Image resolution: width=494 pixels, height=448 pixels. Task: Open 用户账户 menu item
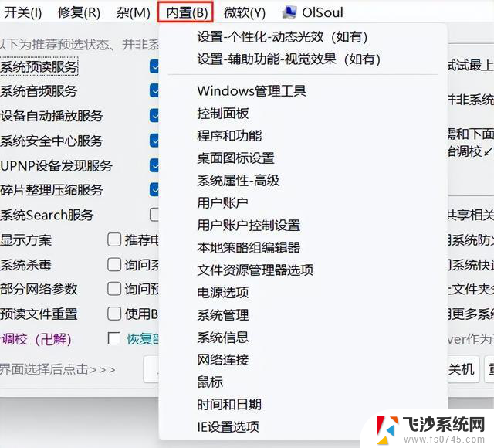tap(222, 203)
